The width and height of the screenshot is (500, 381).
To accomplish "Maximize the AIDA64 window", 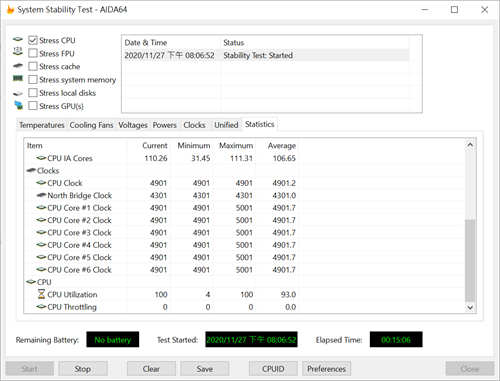I will 454,10.
